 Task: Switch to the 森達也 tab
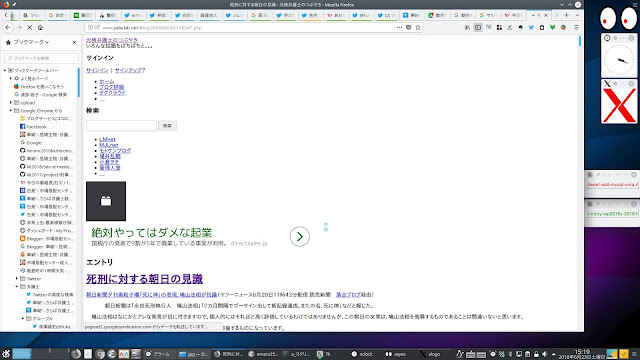[209, 15]
